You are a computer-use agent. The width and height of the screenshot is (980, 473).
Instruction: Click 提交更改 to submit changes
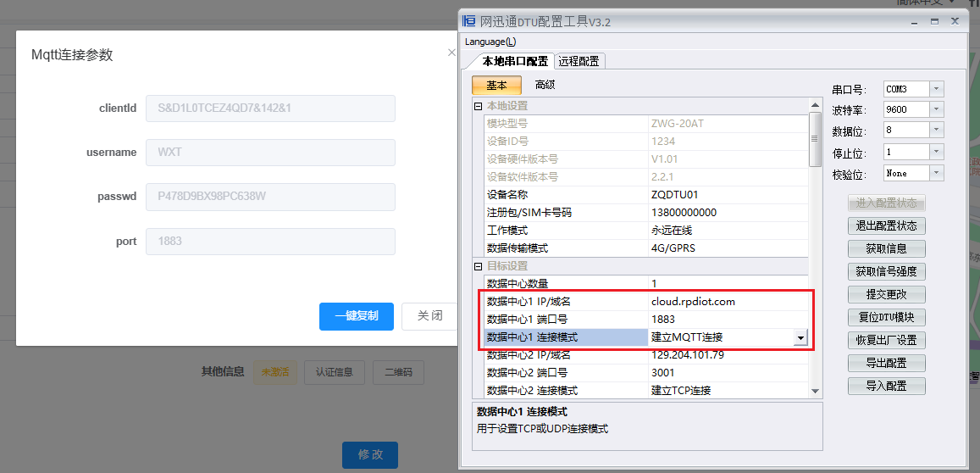pos(886,295)
